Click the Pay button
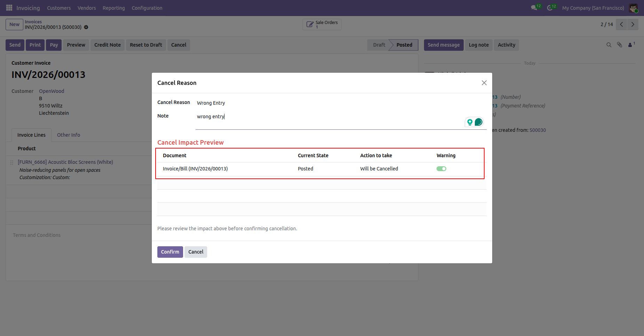 pyautogui.click(x=54, y=45)
